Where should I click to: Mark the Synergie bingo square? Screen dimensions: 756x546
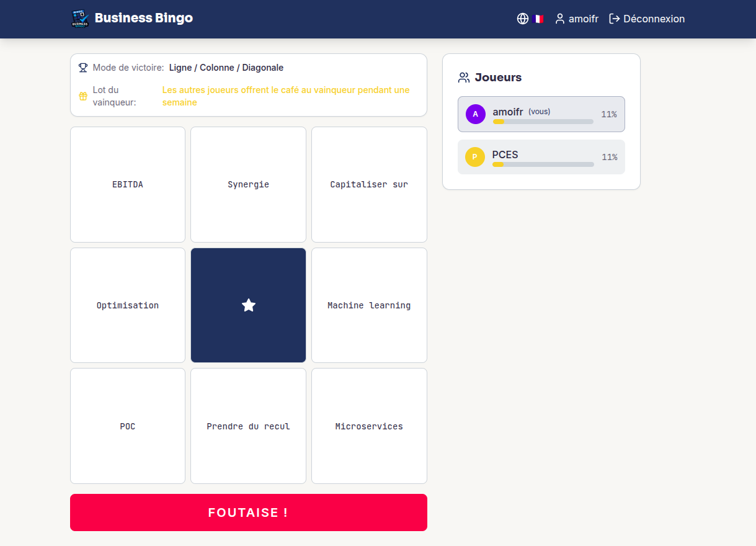[x=248, y=184]
